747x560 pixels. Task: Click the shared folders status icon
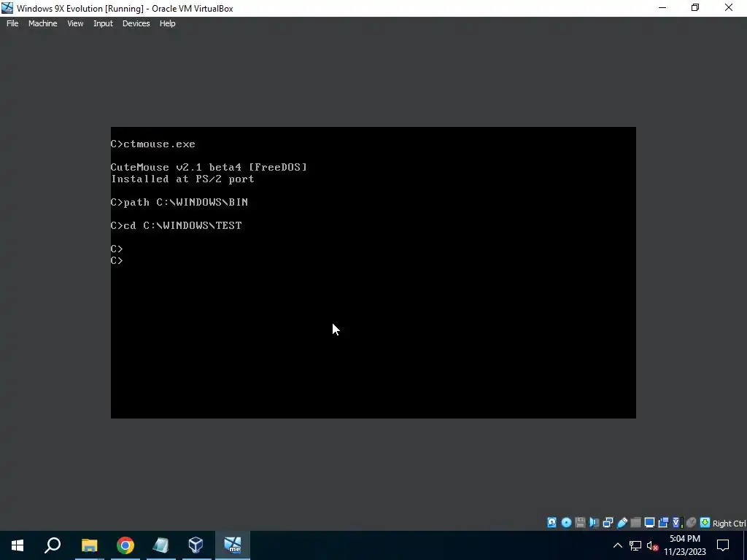(x=635, y=523)
